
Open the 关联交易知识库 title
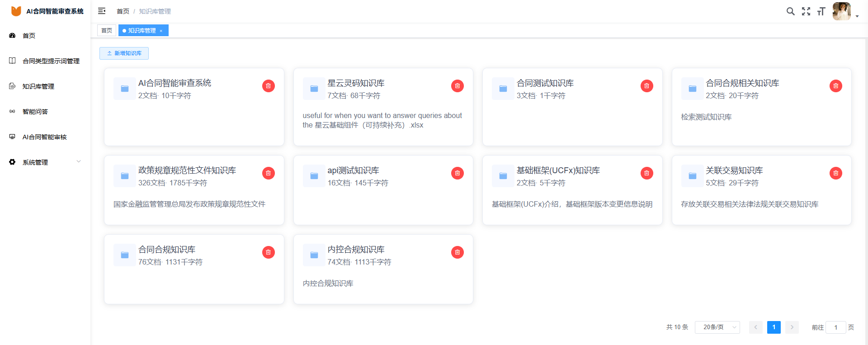click(x=735, y=170)
